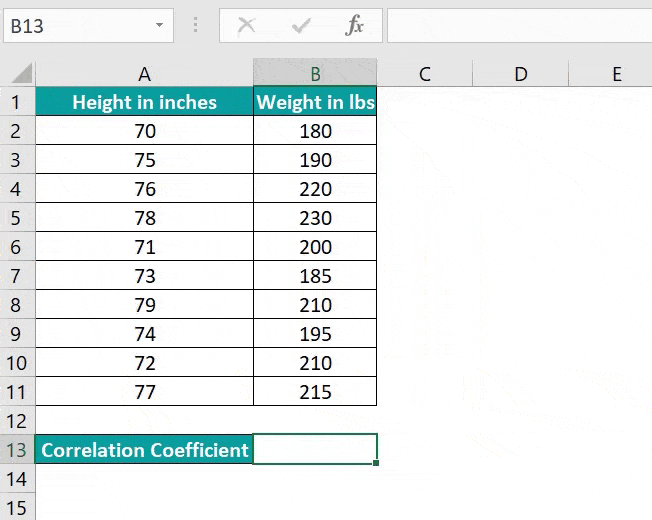Click inside the formula bar input

519,26
